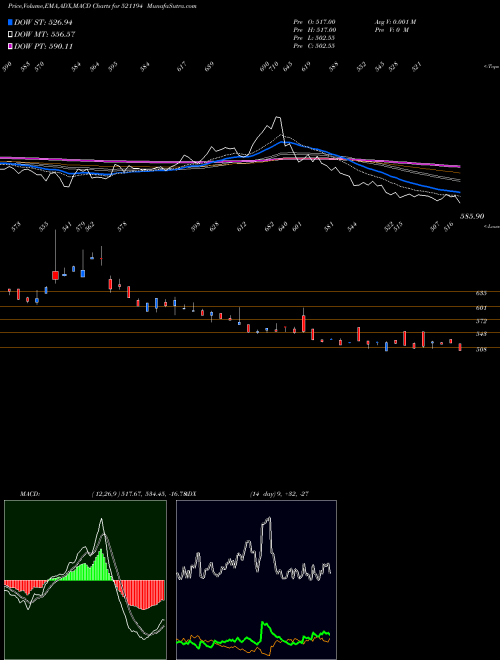Click the MACD histogram chart panel
The width and height of the screenshot is (500, 660).
click(85, 580)
